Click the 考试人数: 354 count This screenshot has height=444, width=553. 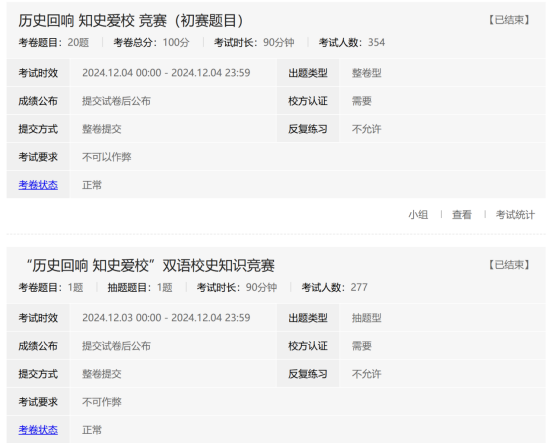tap(352, 43)
